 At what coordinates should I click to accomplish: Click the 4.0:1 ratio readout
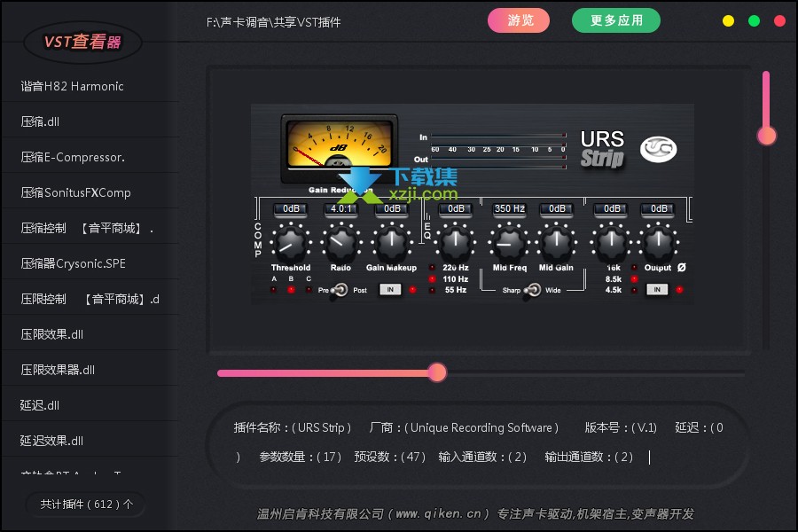[340, 208]
